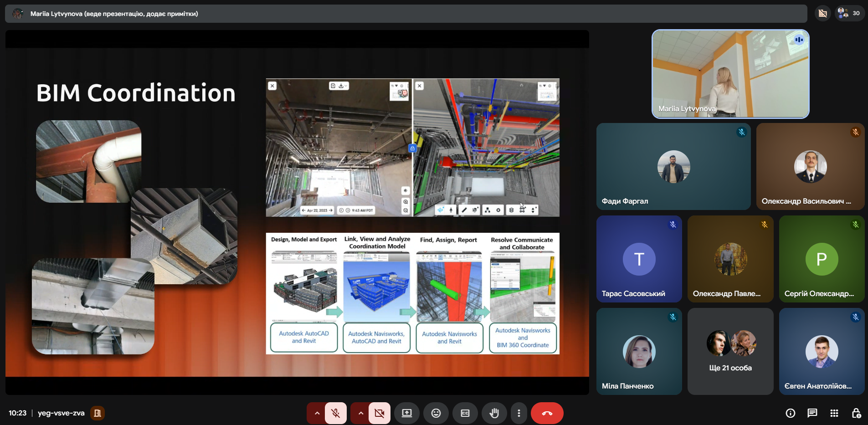Open the chat panel
Viewport: 868px width, 425px height.
point(812,413)
